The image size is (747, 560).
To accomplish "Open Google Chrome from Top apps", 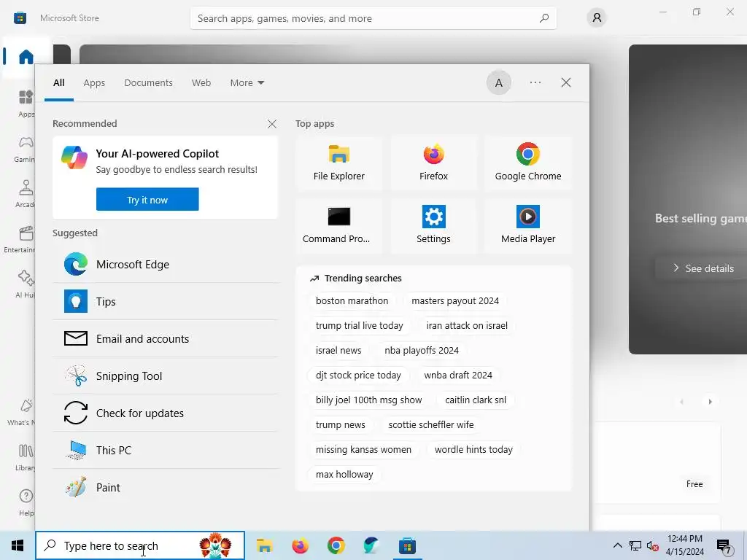I will tap(528, 163).
